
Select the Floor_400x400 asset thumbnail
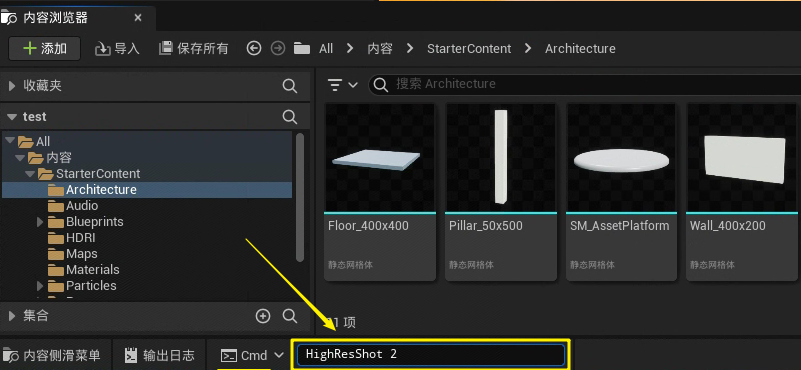coord(380,157)
